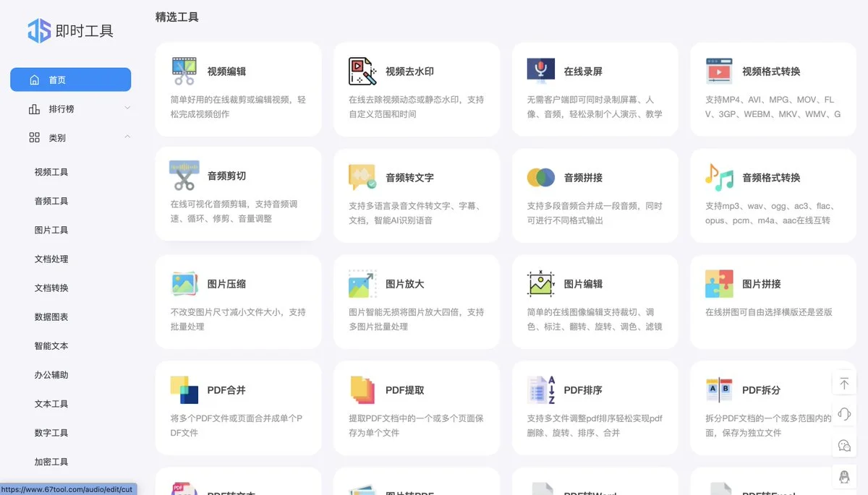Click the 音频格式转换 music note icon
This screenshot has height=495, width=868.
[x=718, y=177]
